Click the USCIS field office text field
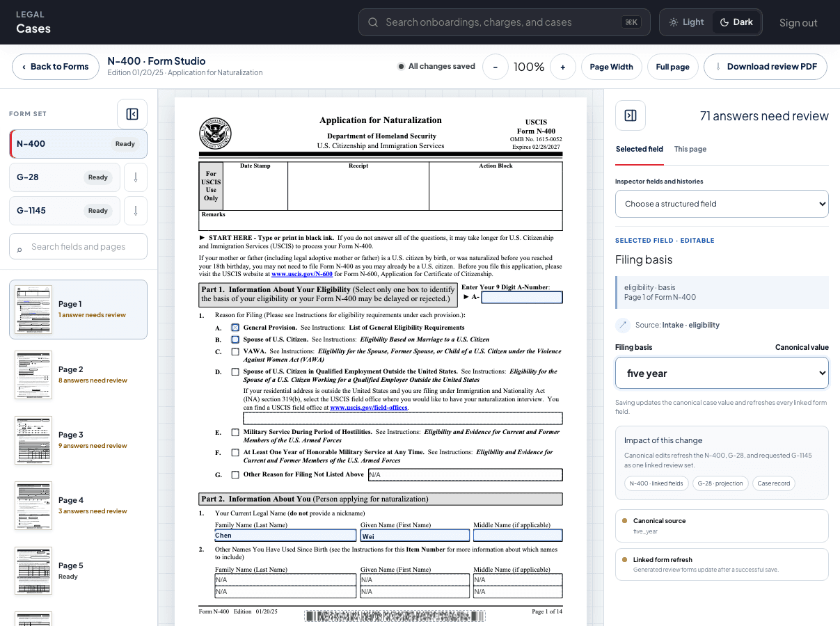This screenshot has width=840, height=626. click(x=402, y=418)
